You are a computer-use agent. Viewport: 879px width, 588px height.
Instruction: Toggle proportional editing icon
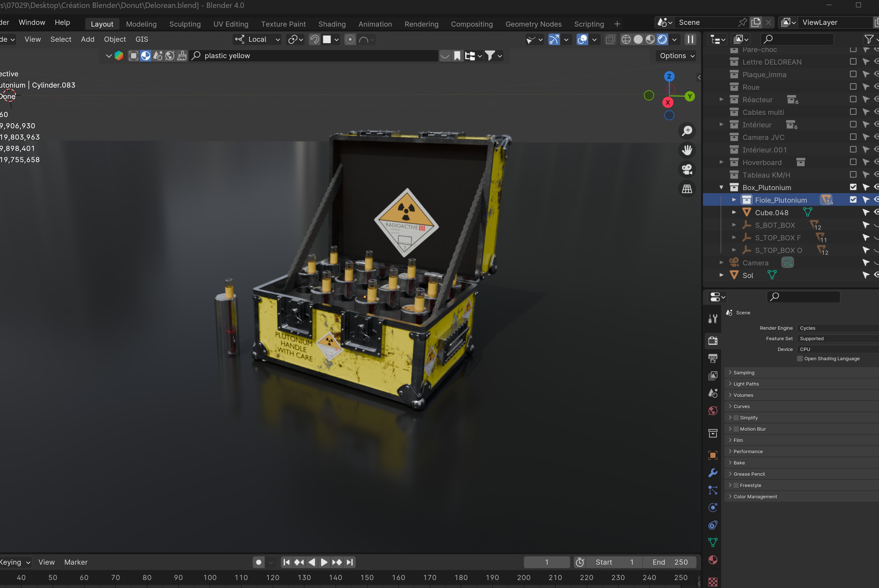[350, 39]
